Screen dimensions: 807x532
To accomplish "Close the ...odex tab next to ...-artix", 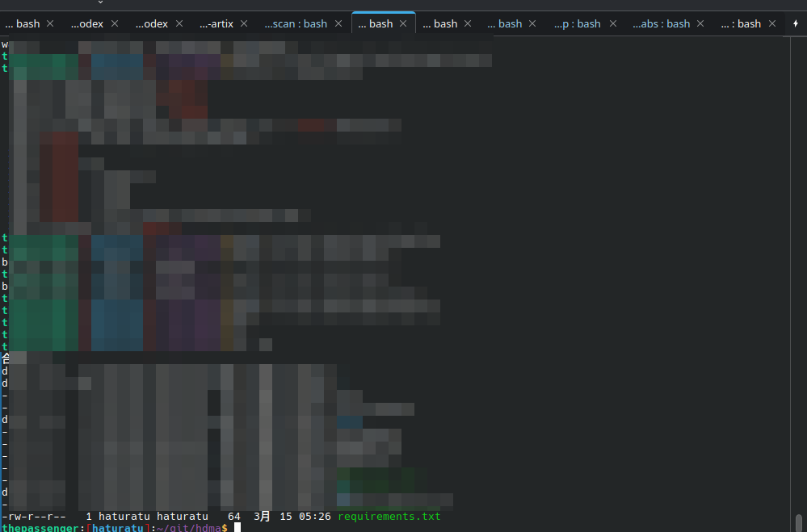I will 179,23.
